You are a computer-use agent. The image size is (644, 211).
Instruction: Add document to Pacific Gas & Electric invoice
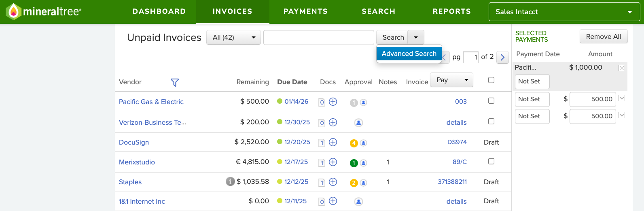[333, 102]
